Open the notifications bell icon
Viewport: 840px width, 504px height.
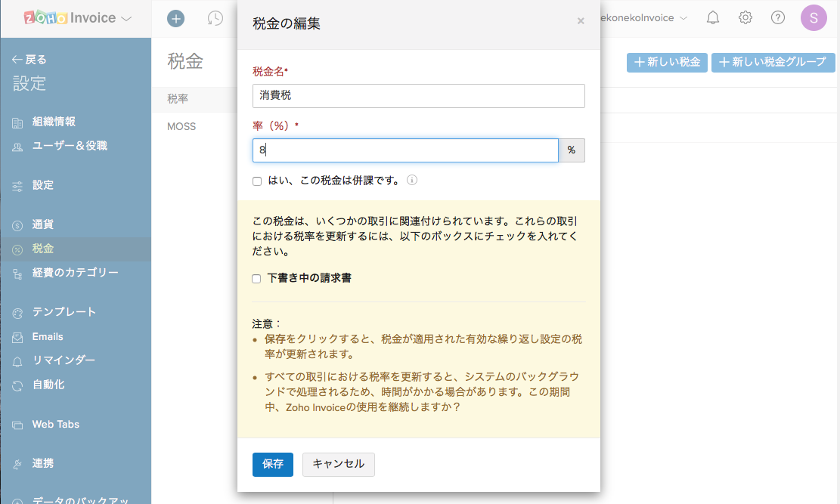(712, 17)
